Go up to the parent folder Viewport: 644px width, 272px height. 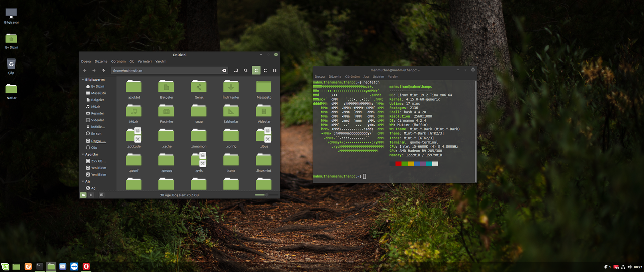click(x=103, y=71)
